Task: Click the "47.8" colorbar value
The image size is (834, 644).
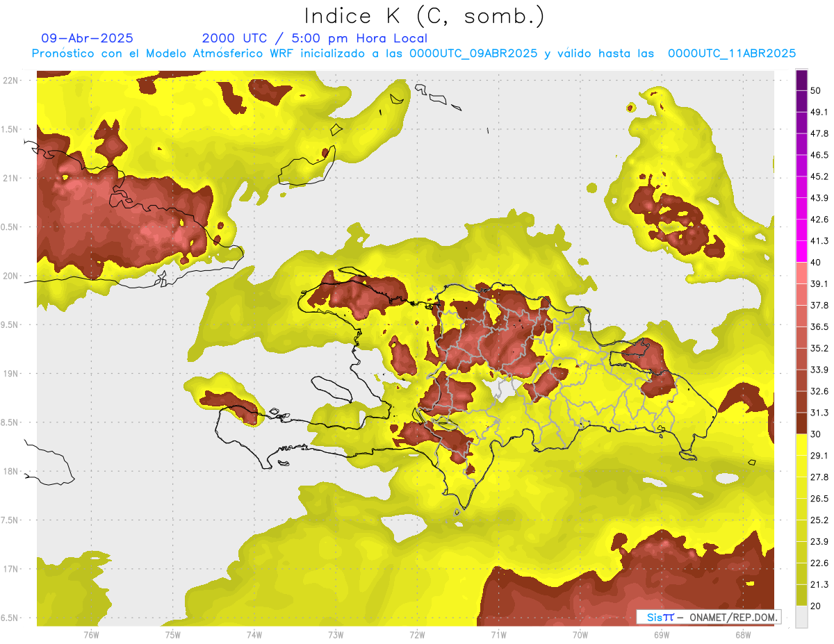Action: (819, 133)
